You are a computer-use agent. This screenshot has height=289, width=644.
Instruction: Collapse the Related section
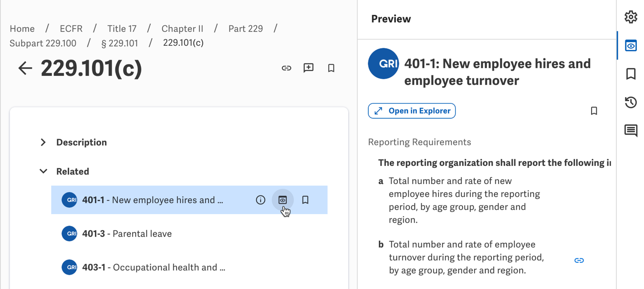point(43,171)
